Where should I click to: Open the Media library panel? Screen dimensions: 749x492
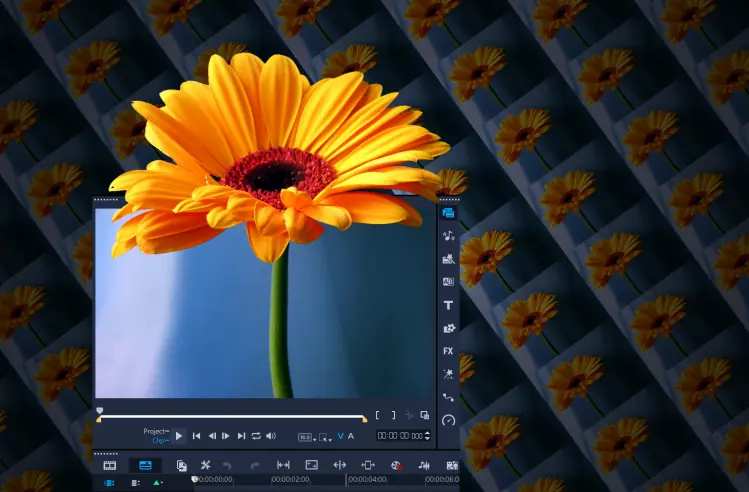(x=448, y=212)
